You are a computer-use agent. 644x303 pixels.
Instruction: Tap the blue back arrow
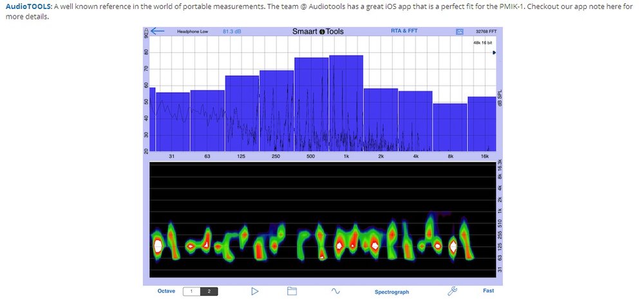click(157, 31)
